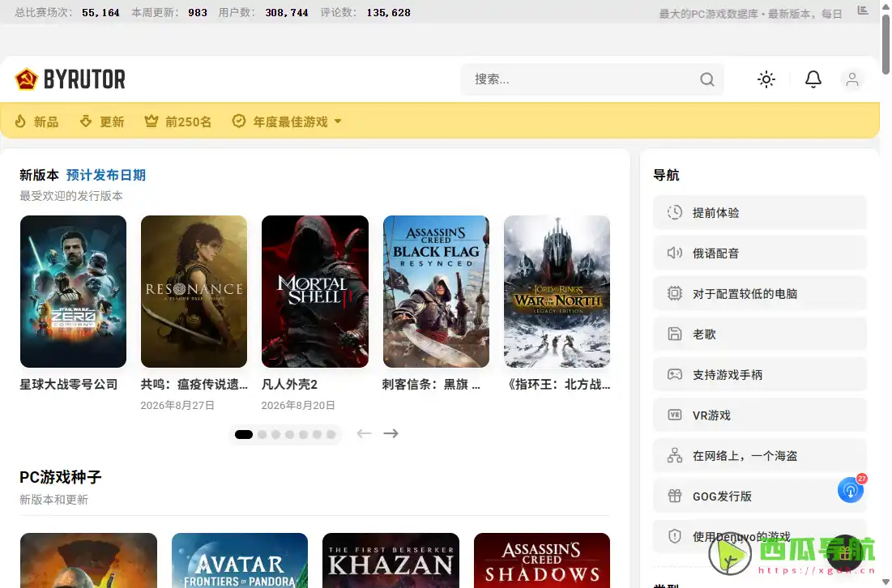The image size is (892, 588).
Task: Click the floppy-disk icon beside 老歌
Action: [675, 334]
